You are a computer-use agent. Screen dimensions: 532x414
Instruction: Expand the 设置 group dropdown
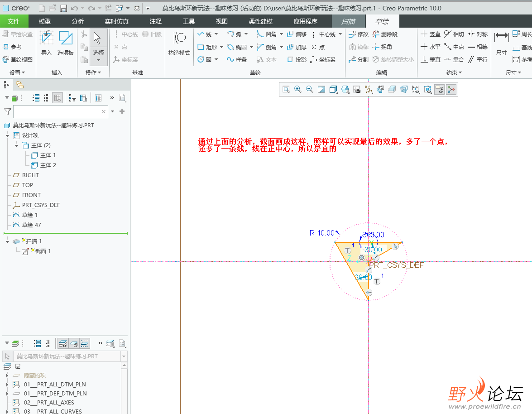17,72
